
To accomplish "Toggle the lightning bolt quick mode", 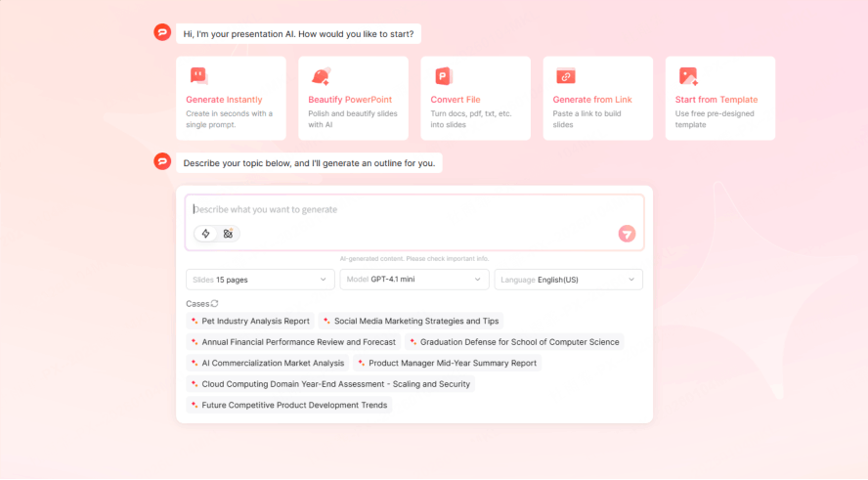I will tap(206, 234).
